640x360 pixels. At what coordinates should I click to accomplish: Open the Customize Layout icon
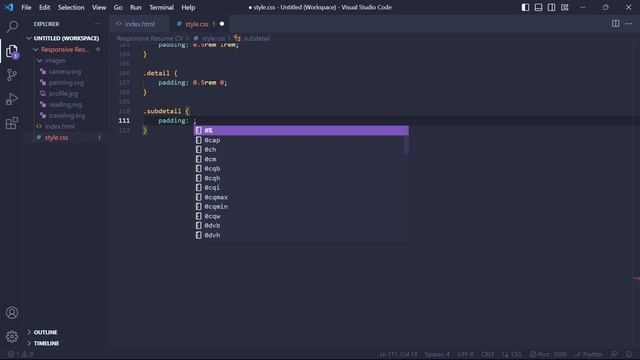pyautogui.click(x=564, y=7)
